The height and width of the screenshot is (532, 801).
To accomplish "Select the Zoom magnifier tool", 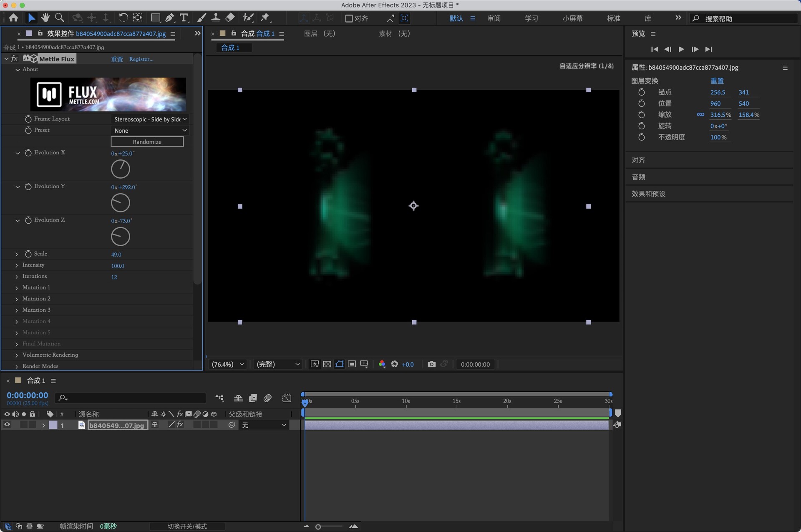I will tap(60, 18).
